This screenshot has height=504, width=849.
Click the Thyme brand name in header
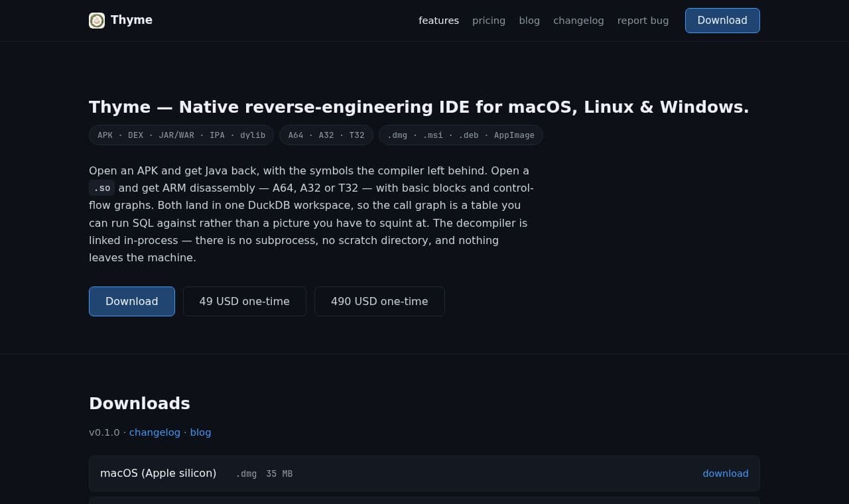(131, 20)
